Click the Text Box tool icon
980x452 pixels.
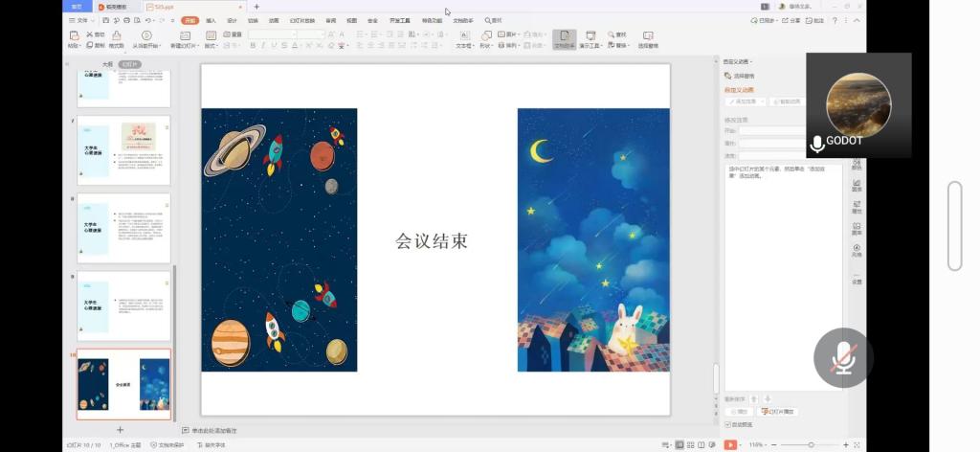463,36
